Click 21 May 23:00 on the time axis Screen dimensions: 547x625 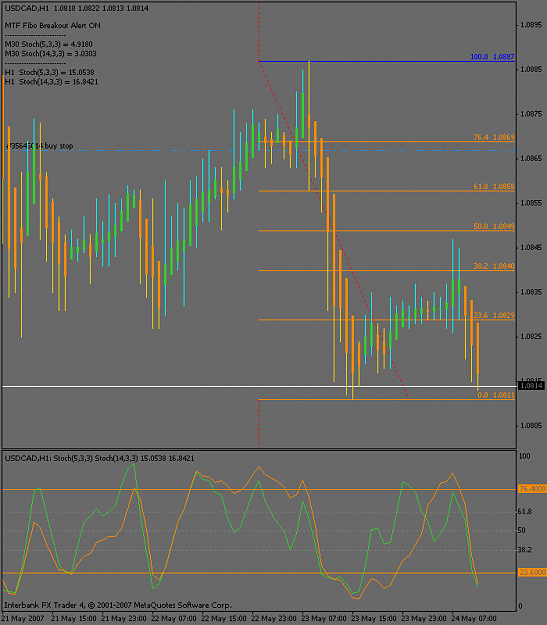pyautogui.click(x=124, y=619)
